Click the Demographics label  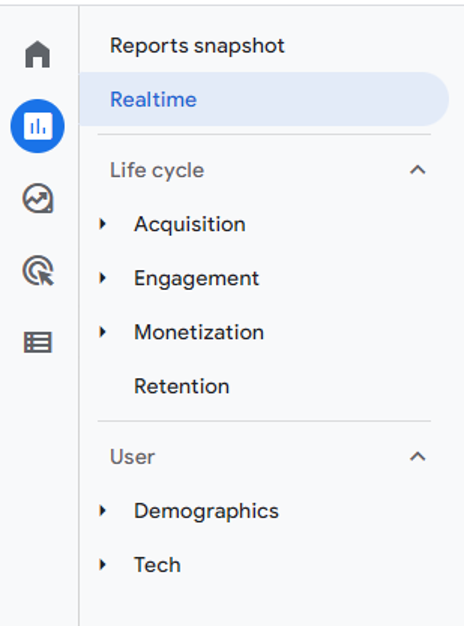(x=206, y=511)
